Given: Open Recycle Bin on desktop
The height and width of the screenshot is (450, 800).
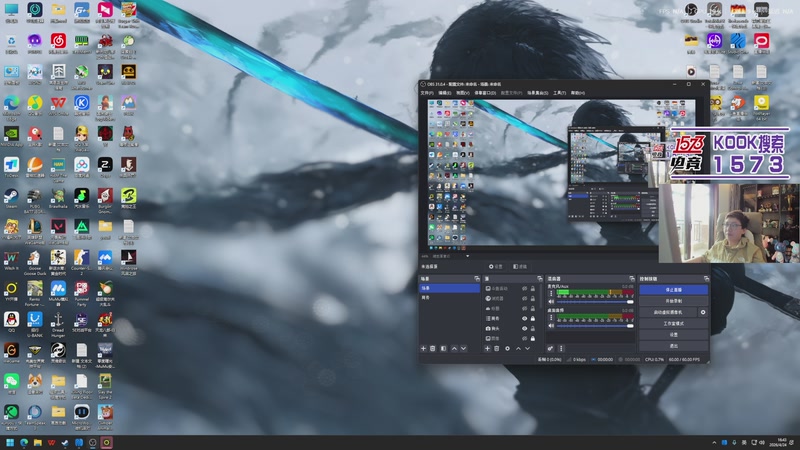Looking at the screenshot, I should pyautogui.click(x=11, y=43).
